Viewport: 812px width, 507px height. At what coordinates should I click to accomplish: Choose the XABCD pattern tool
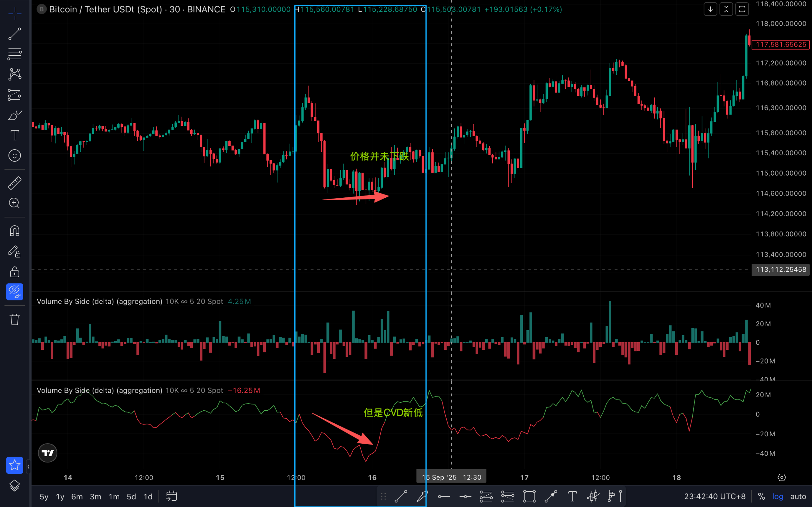[x=14, y=74]
